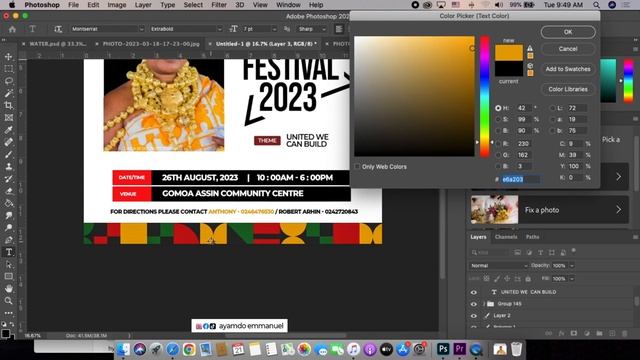640x360 pixels.
Task: Hide the Group 145 layer
Action: coord(473,304)
